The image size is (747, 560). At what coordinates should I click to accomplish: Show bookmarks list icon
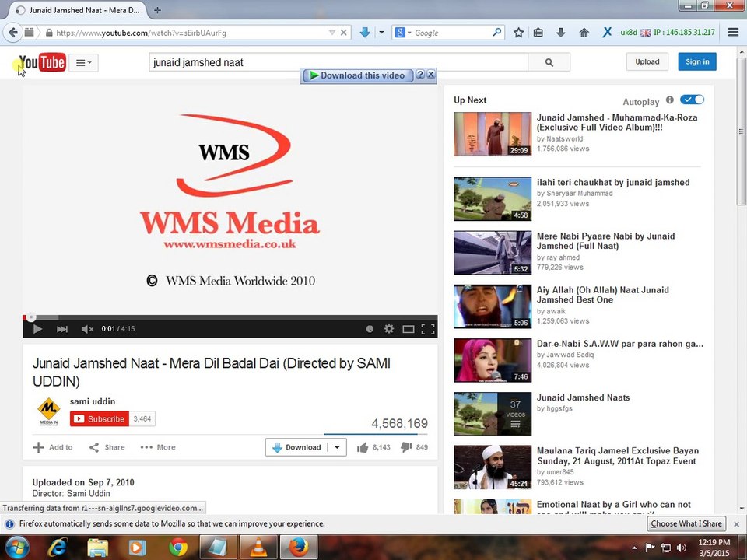coord(538,33)
